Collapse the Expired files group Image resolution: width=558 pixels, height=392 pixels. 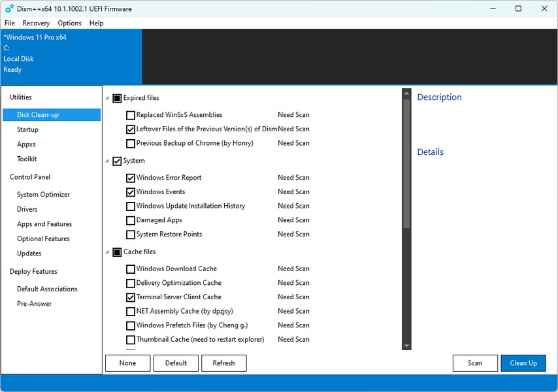tap(108, 99)
